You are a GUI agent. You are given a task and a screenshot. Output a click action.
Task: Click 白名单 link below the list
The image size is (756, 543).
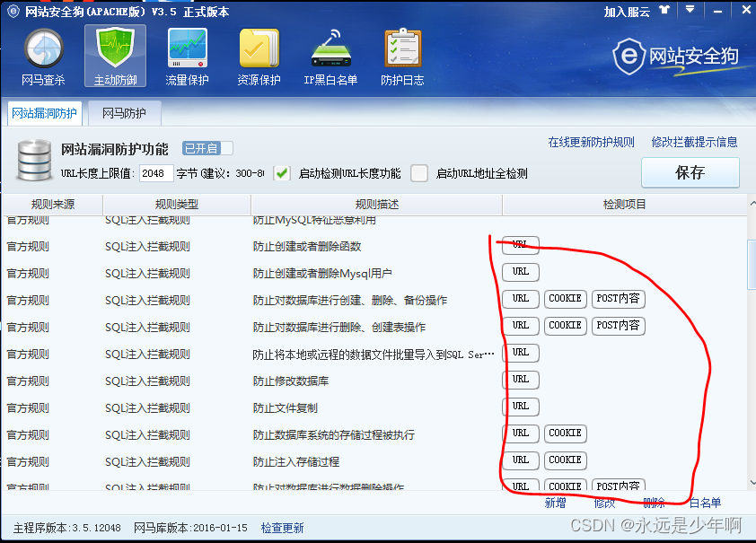[x=705, y=503]
